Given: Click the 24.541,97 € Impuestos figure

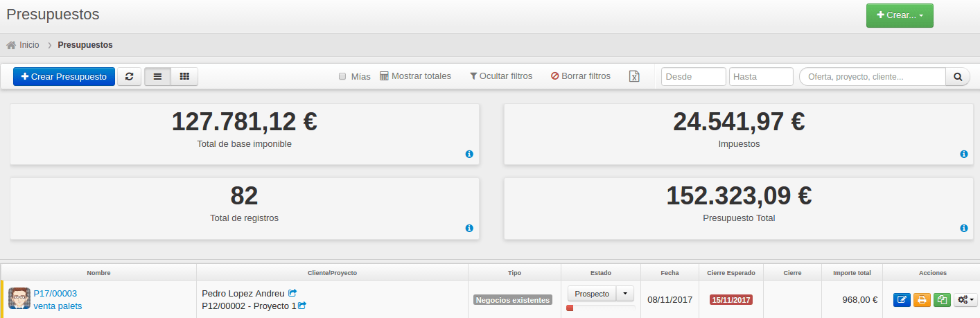Looking at the screenshot, I should [739, 121].
